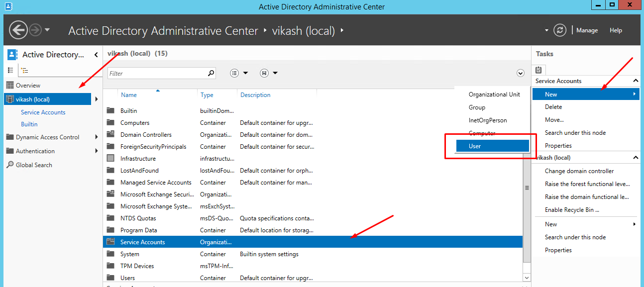Open Service Accounts link in navigation pane
This screenshot has height=287, width=644.
coord(43,112)
